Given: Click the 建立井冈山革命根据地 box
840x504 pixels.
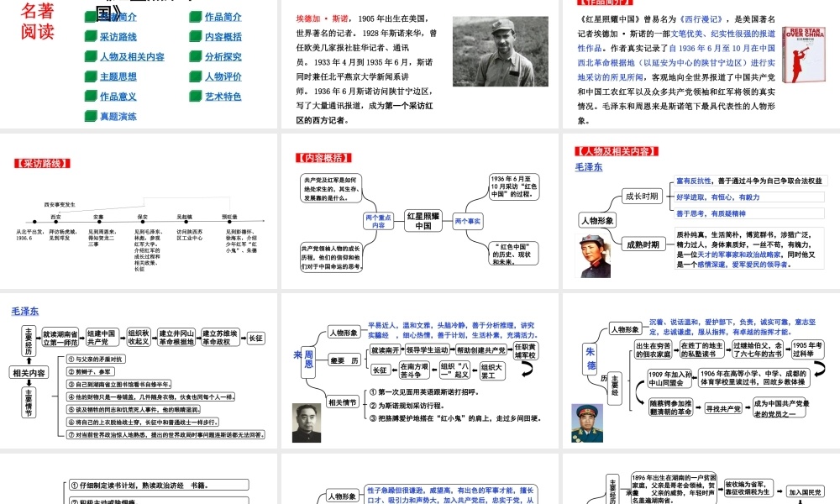Looking at the screenshot, I should pos(176,338).
